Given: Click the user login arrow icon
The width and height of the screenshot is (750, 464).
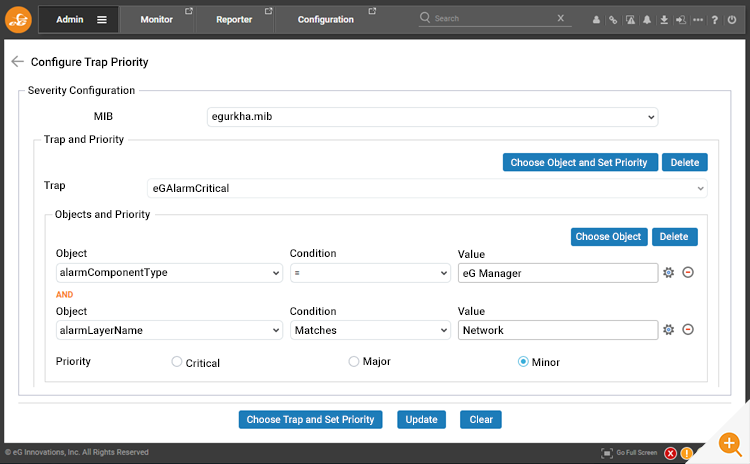Looking at the screenshot, I should 681,20.
